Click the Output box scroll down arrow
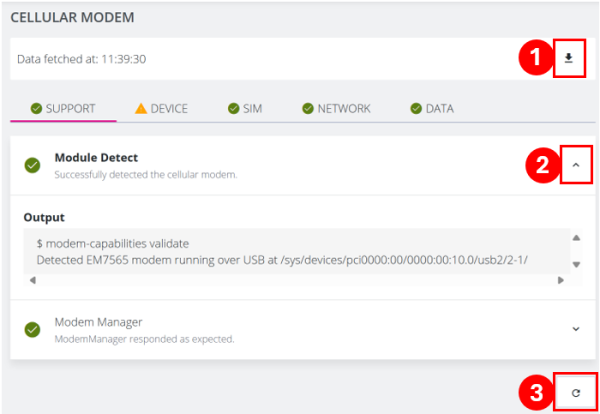Viewport: 600px width, 414px height. (x=576, y=264)
